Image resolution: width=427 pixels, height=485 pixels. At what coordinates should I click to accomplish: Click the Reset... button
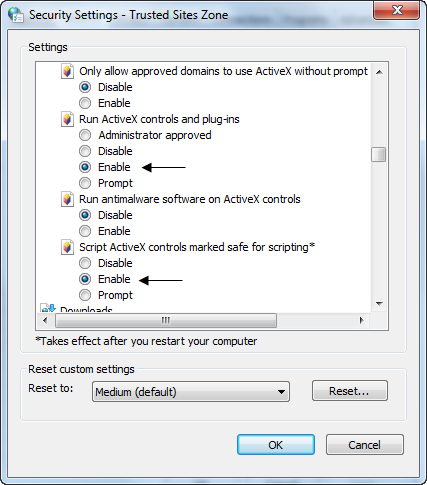[x=350, y=391]
